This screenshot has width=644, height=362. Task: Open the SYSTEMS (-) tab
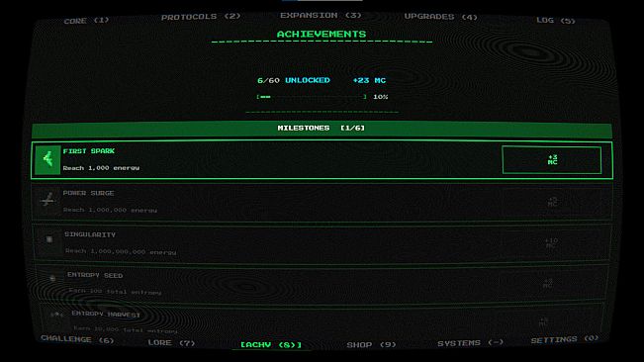pyautogui.click(x=470, y=342)
